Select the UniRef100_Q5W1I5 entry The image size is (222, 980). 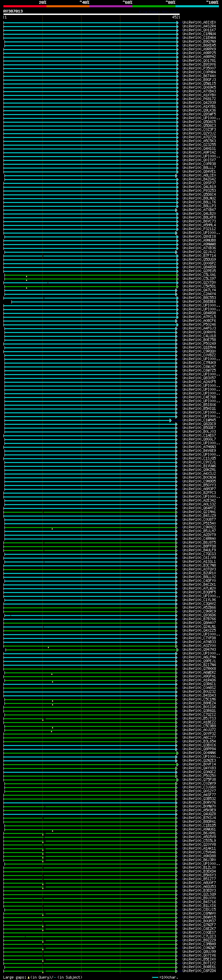[199, 84]
